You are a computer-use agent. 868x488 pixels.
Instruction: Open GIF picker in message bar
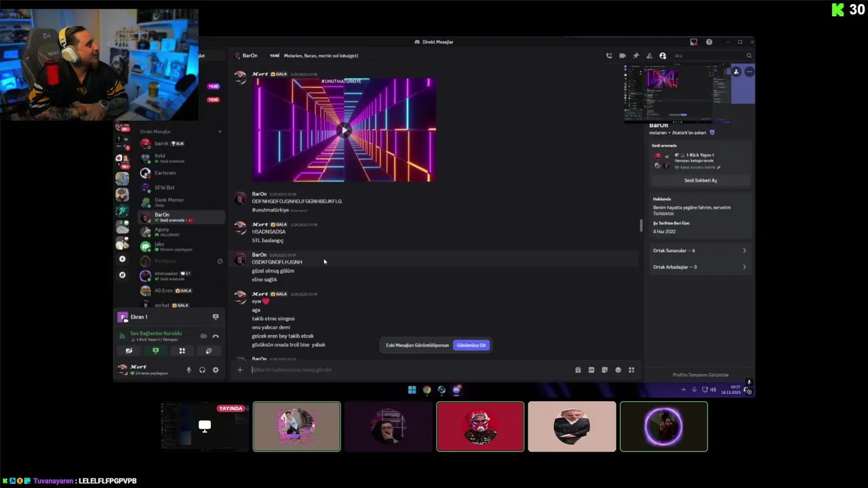tap(591, 370)
